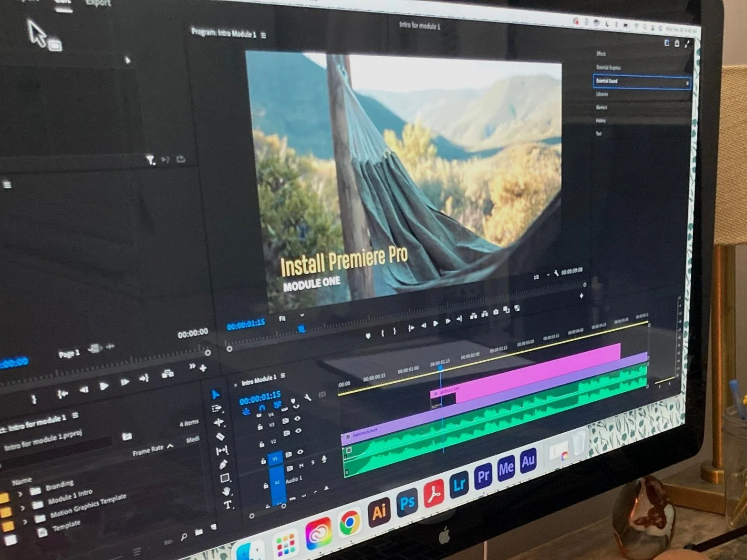This screenshot has width=747, height=560.
Task: Open Google Chrome from the Dock
Action: click(350, 522)
